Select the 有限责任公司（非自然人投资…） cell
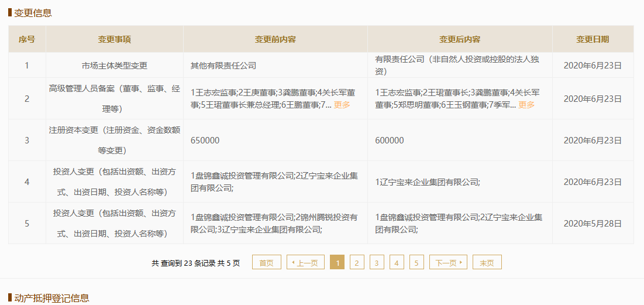 click(460, 65)
